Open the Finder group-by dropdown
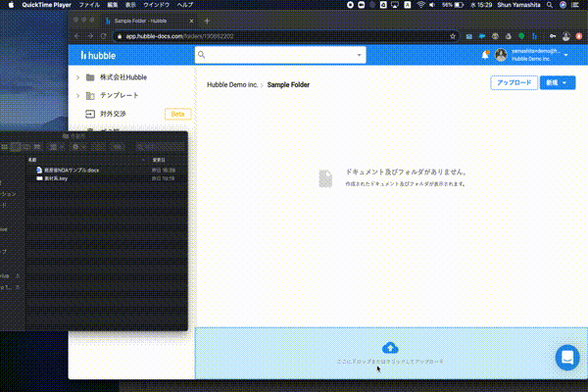588x392 pixels. pos(57,147)
